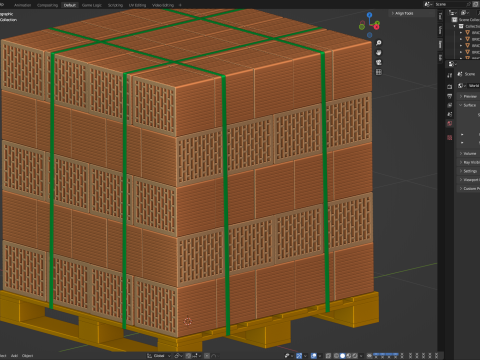Open the View Layer properties tab icon
This screenshot has width=480, height=360.
click(x=450, y=105)
